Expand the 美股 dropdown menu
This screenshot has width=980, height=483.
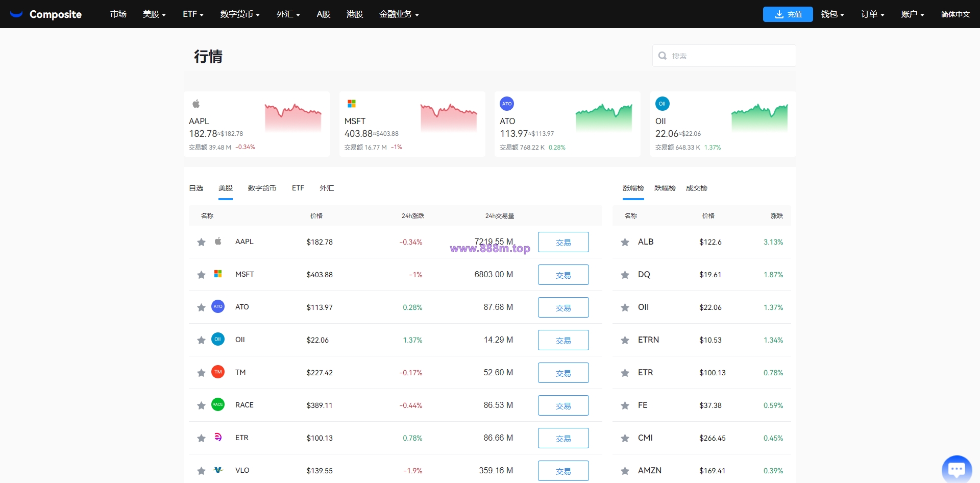point(154,14)
